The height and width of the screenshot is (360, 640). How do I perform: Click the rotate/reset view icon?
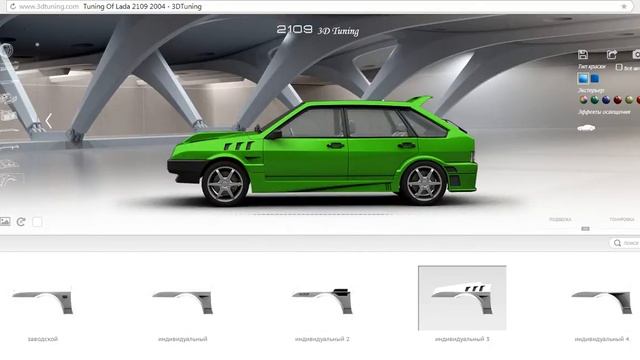(x=21, y=222)
